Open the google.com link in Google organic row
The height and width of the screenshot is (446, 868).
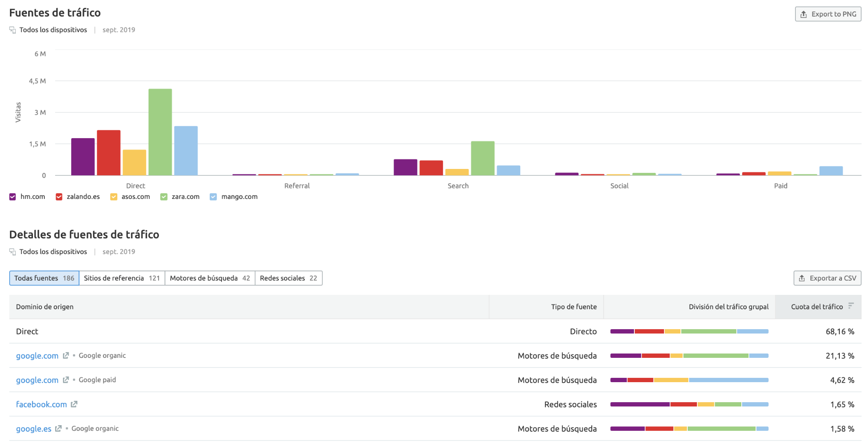tap(37, 356)
